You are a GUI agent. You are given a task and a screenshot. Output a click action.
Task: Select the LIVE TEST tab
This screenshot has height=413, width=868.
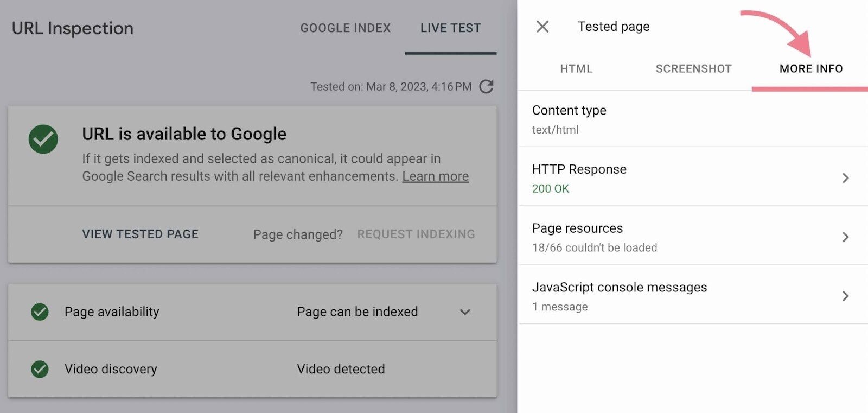coord(450,28)
